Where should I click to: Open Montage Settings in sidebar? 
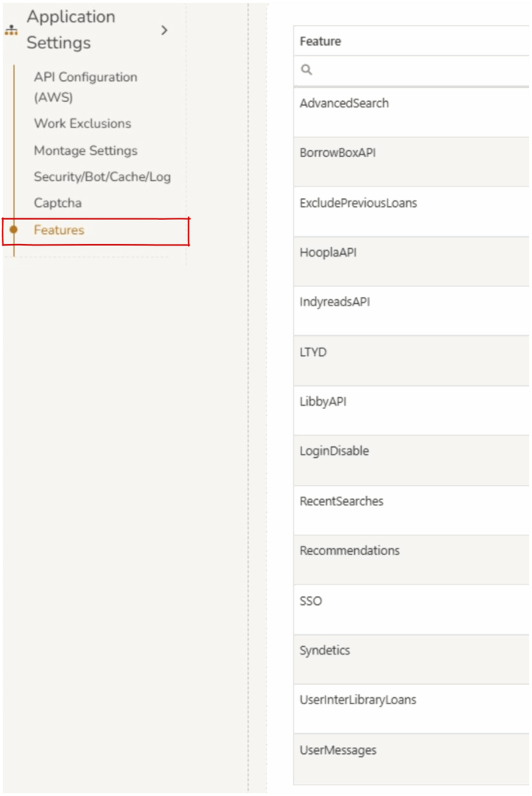(85, 151)
